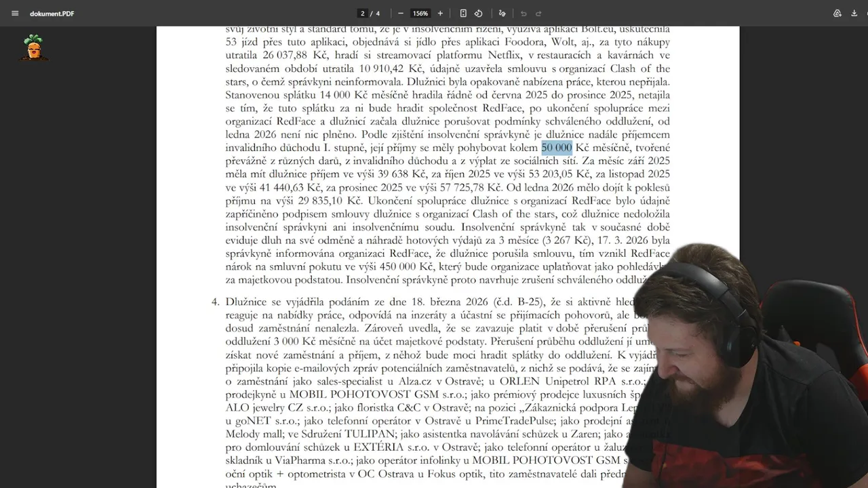Click the webcam overlay of the streamer
The height and width of the screenshot is (488, 868).
746,366
